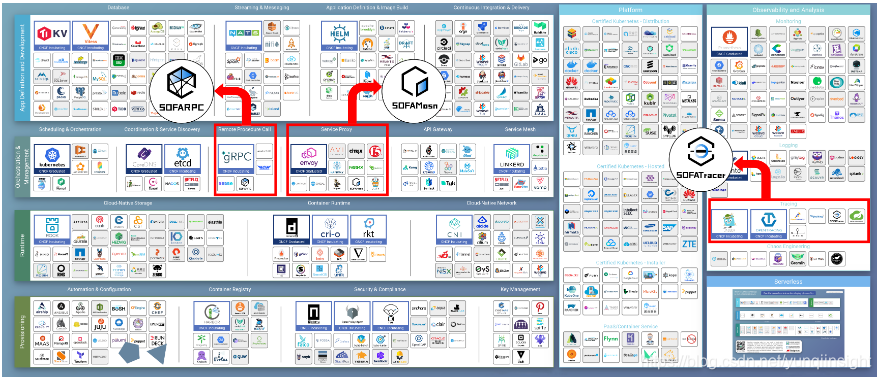The width and height of the screenshot is (882, 380).
Task: Click the "Service Proxy" heading
Action: point(336,129)
